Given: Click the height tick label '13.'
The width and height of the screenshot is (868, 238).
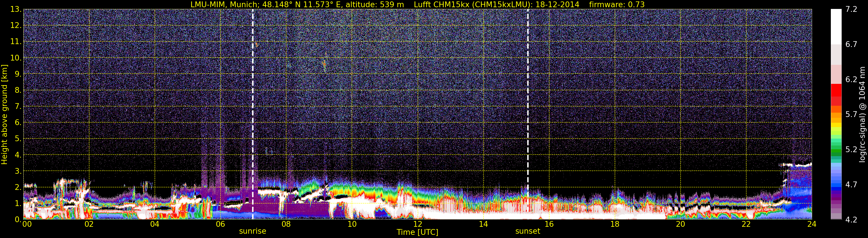Looking at the screenshot, I should pos(16,10).
